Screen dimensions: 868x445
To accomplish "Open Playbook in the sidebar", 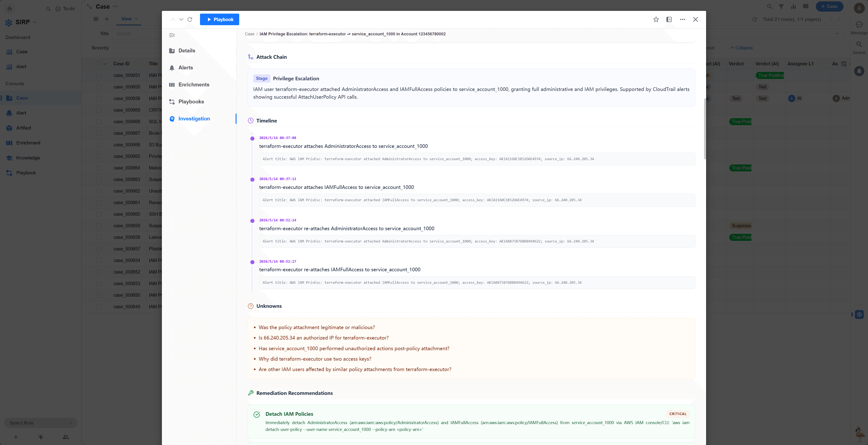I will click(26, 173).
